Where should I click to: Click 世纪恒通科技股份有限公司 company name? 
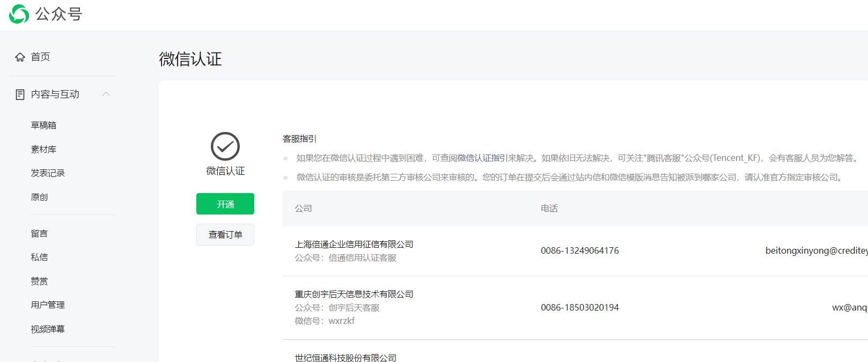[345, 357]
